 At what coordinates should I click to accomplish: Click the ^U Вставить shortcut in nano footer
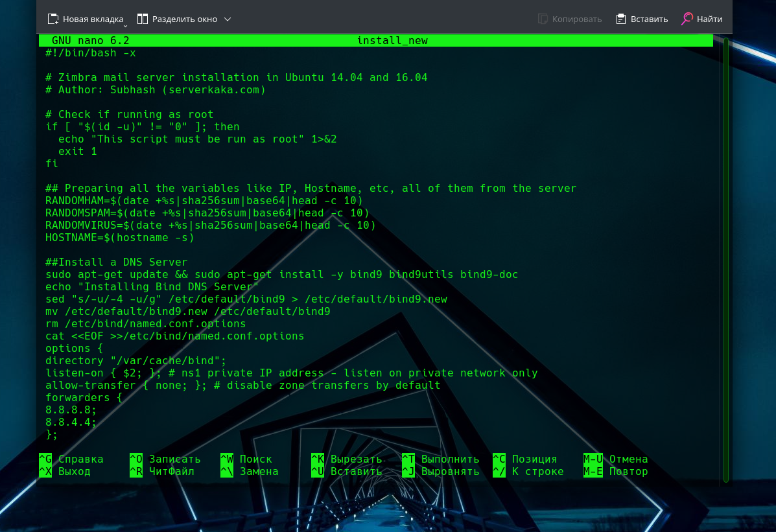[347, 472]
